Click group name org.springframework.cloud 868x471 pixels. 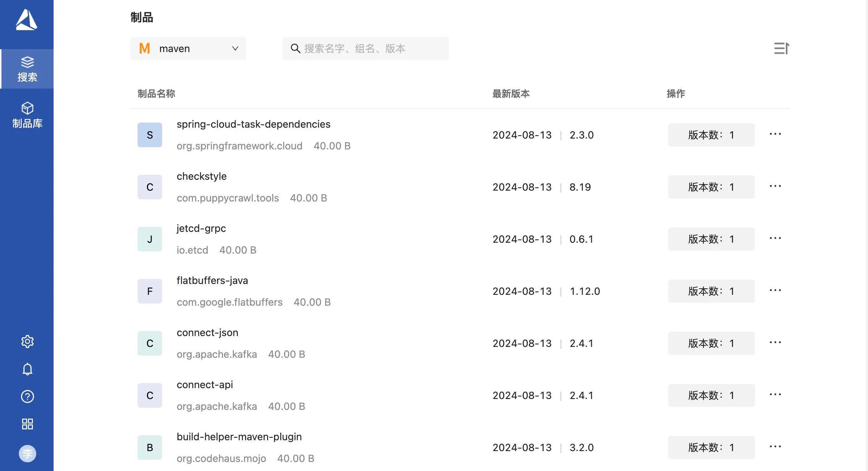(239, 146)
